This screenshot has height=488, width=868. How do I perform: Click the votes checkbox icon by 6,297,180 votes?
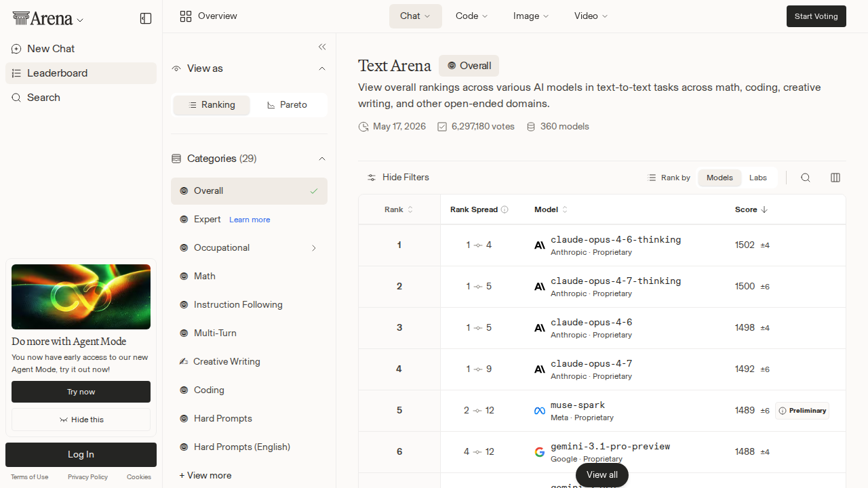(x=442, y=127)
